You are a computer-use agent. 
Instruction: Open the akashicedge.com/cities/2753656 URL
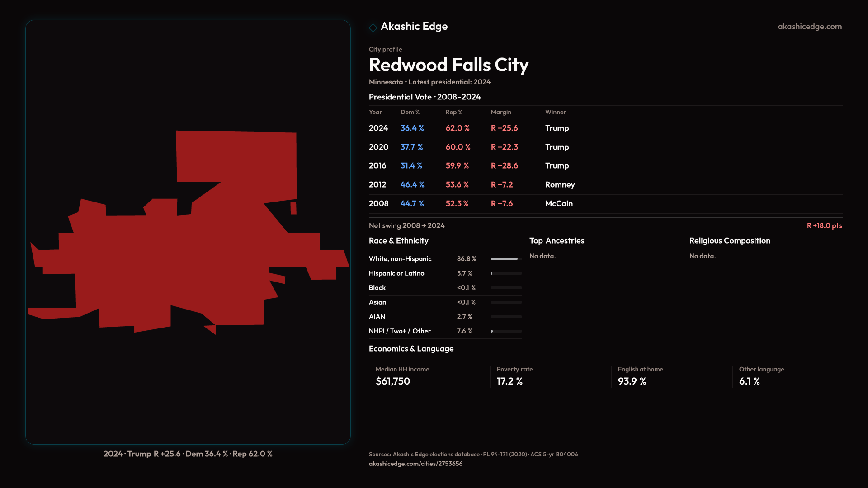[415, 464]
